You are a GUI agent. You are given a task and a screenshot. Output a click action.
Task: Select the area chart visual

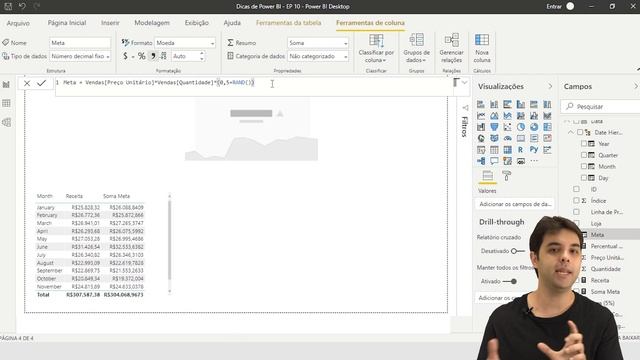494,116
